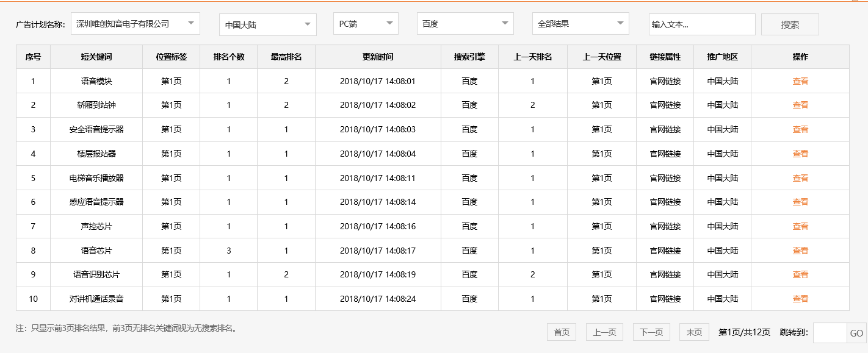
Task: Open 查看 for 安全语音提示器
Action: pyautogui.click(x=800, y=129)
